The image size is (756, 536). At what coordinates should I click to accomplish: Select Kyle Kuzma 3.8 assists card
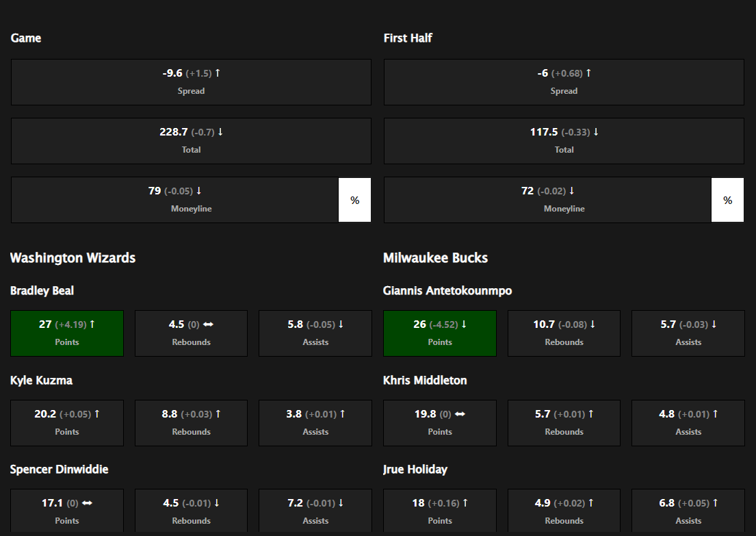[315, 422]
